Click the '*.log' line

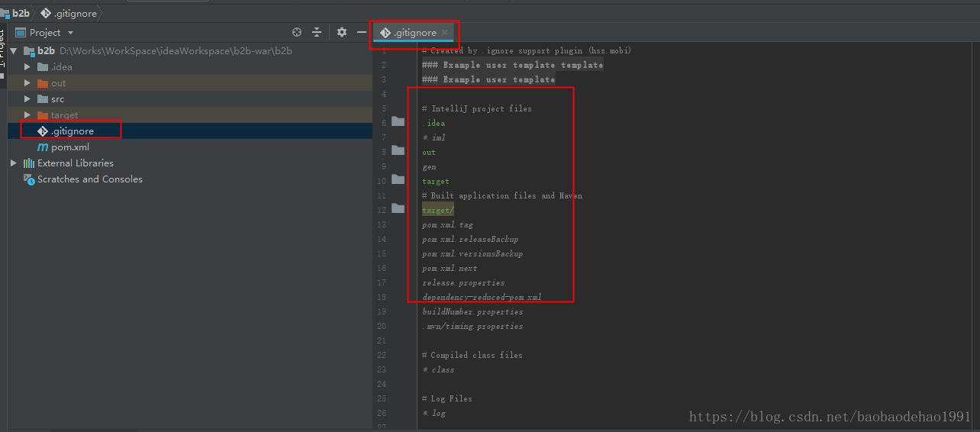click(434, 414)
